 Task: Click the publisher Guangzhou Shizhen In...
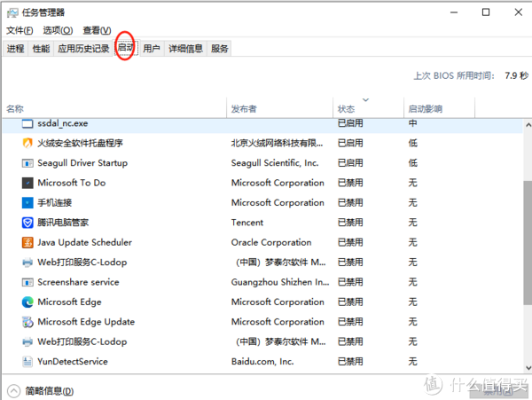280,282
